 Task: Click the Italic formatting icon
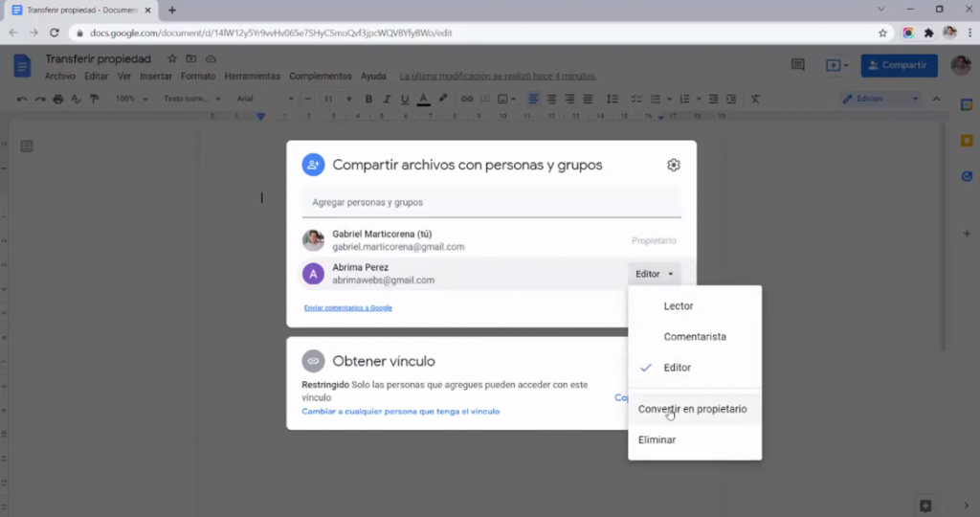coord(387,99)
